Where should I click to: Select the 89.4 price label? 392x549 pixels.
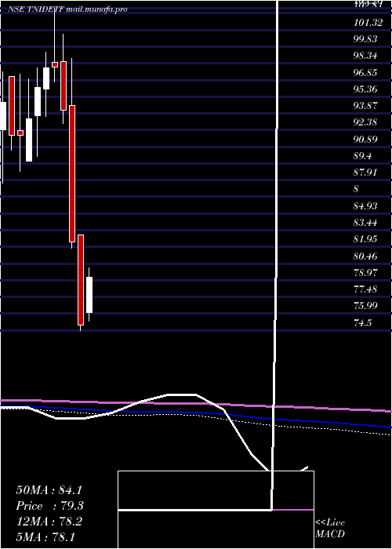[362, 156]
